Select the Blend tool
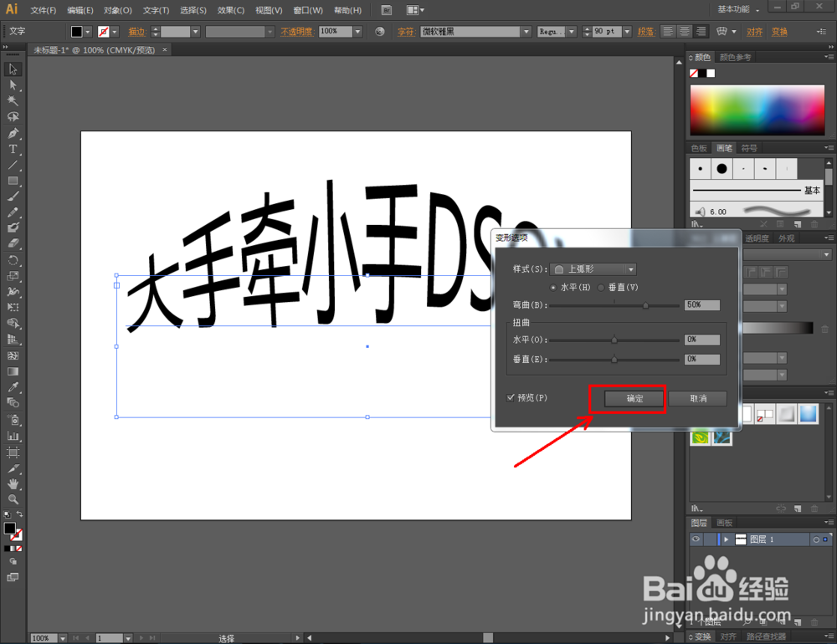The height and width of the screenshot is (644, 837). point(13,403)
